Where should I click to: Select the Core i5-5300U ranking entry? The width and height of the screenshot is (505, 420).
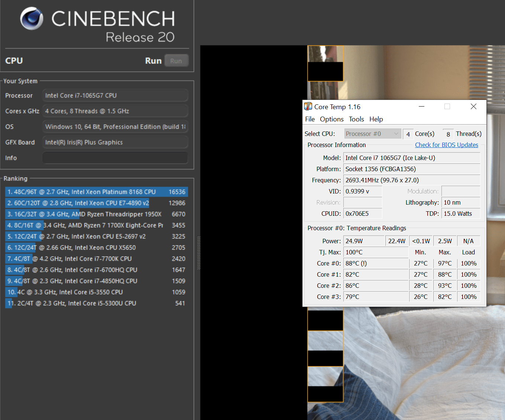point(96,303)
